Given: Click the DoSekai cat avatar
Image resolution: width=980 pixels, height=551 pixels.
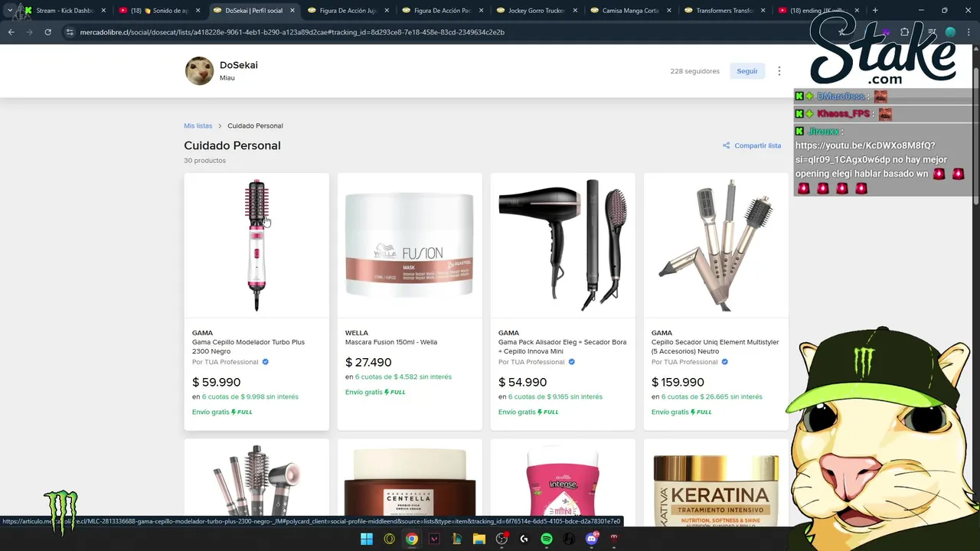Looking at the screenshot, I should tap(199, 71).
